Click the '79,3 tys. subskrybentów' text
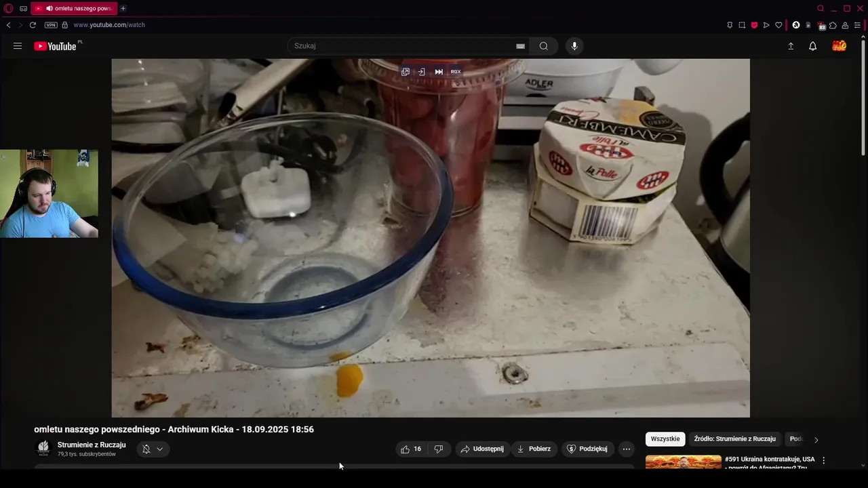Screen dimensions: 868x488 click(x=87, y=454)
